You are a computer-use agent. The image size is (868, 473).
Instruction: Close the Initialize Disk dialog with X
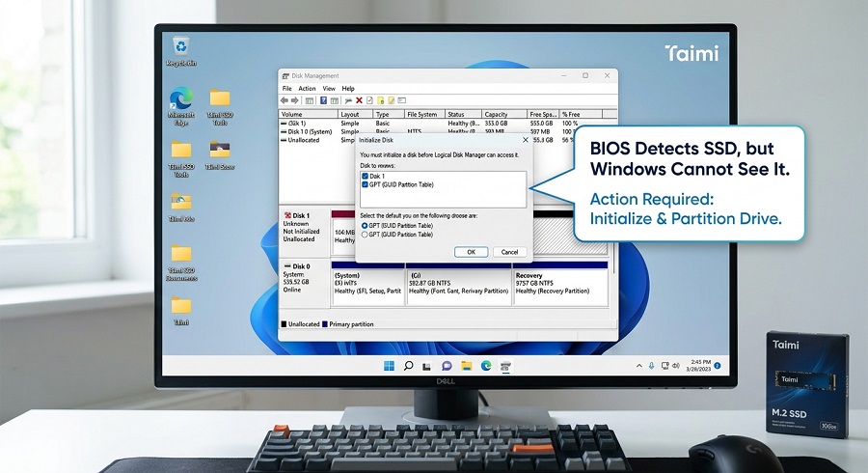[x=526, y=140]
